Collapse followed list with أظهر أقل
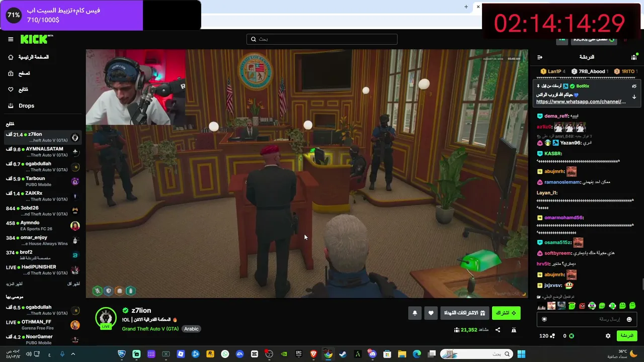This screenshot has width=644, height=362. coord(73,284)
